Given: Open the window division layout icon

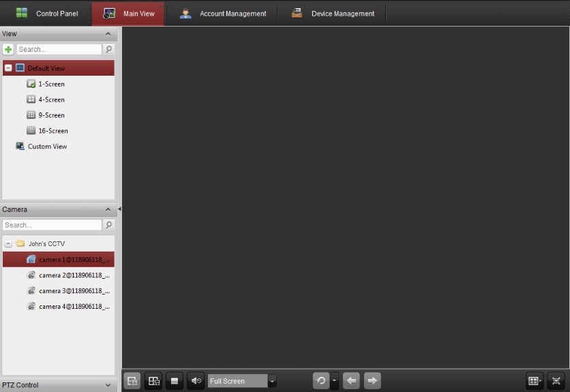Looking at the screenshot, I should pyautogui.click(x=535, y=381).
